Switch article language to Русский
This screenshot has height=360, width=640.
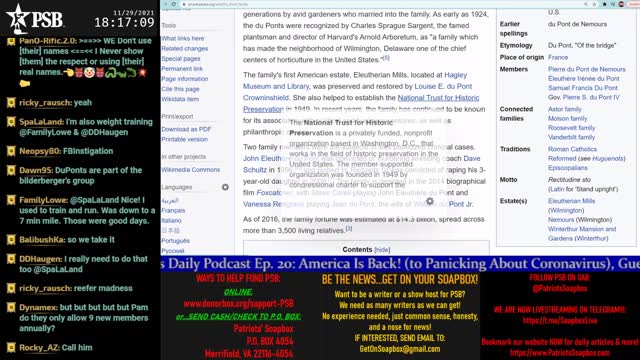click(x=173, y=251)
